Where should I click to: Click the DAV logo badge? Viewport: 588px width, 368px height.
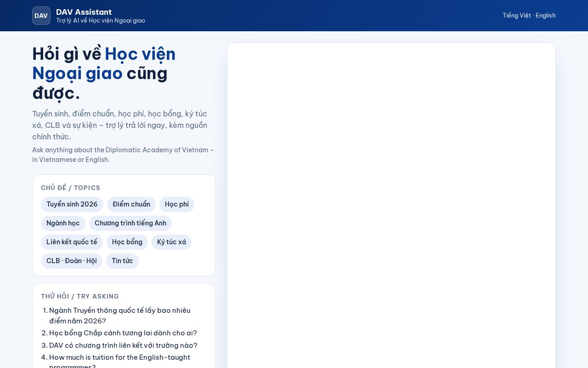[x=41, y=16]
